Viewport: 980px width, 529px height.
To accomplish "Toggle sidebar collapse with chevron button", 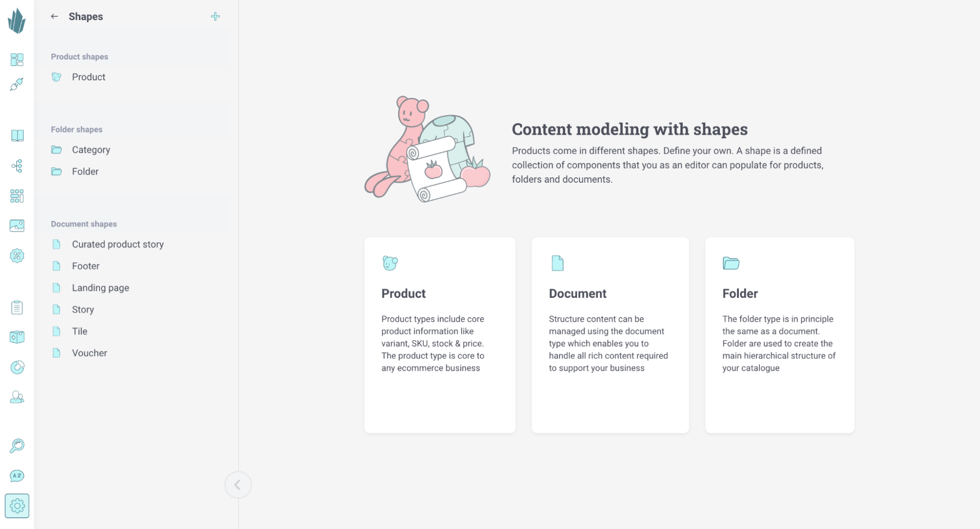I will [x=238, y=485].
